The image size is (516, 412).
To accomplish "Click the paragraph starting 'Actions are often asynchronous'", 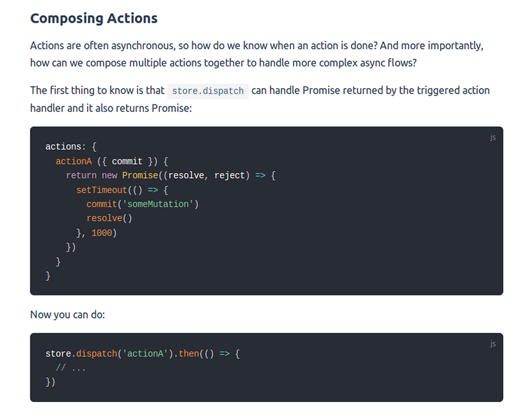I will (257, 54).
